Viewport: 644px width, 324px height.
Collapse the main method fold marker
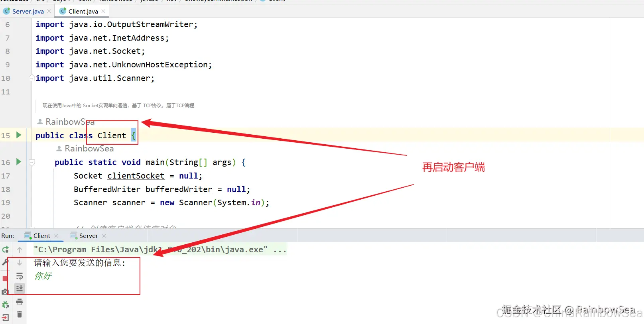coord(32,162)
